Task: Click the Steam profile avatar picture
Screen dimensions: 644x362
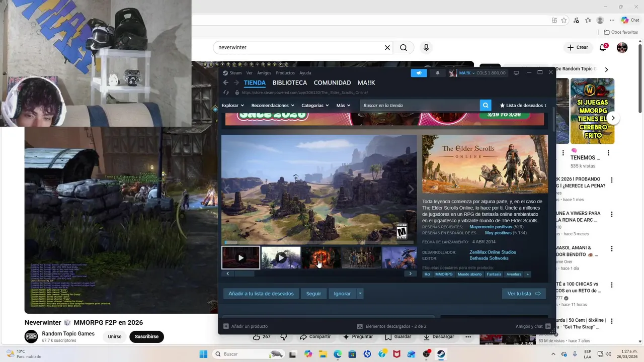Action: (x=452, y=73)
